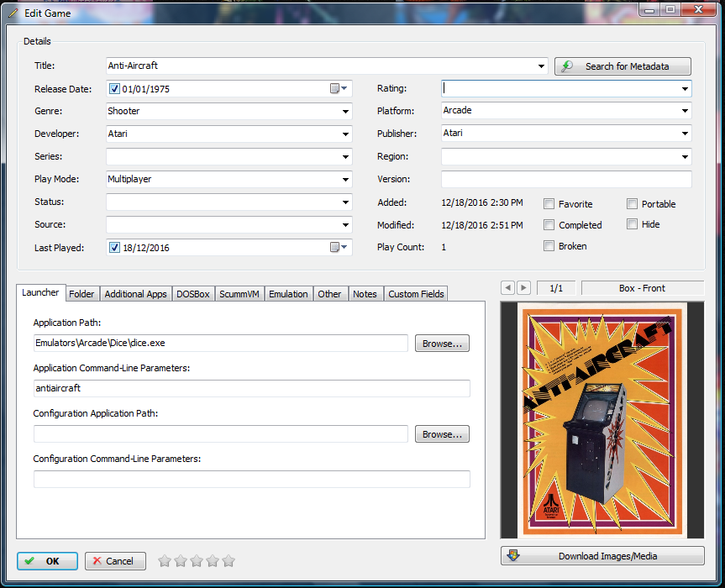This screenshot has height=588, width=725.
Task: Mark the game as Broken
Action: (x=549, y=246)
